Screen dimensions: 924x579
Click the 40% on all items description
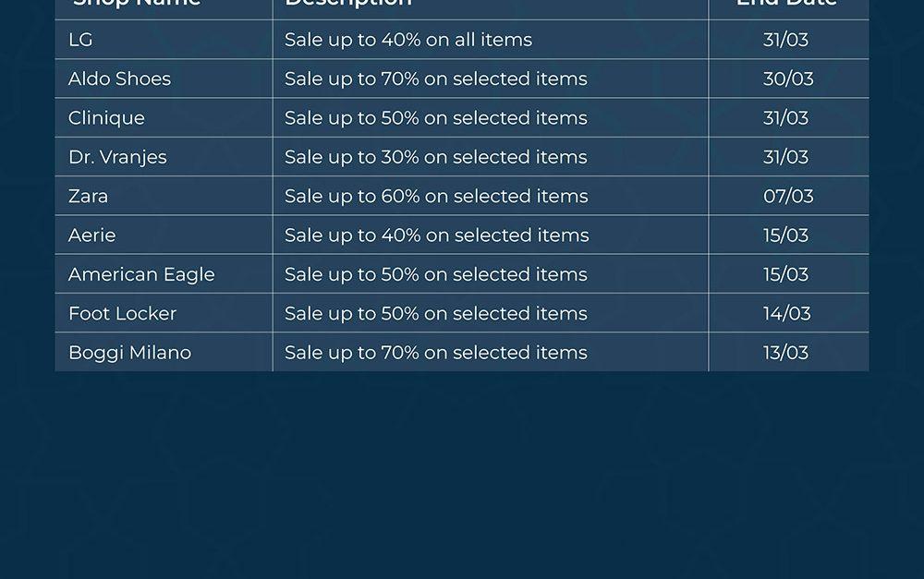(x=408, y=40)
